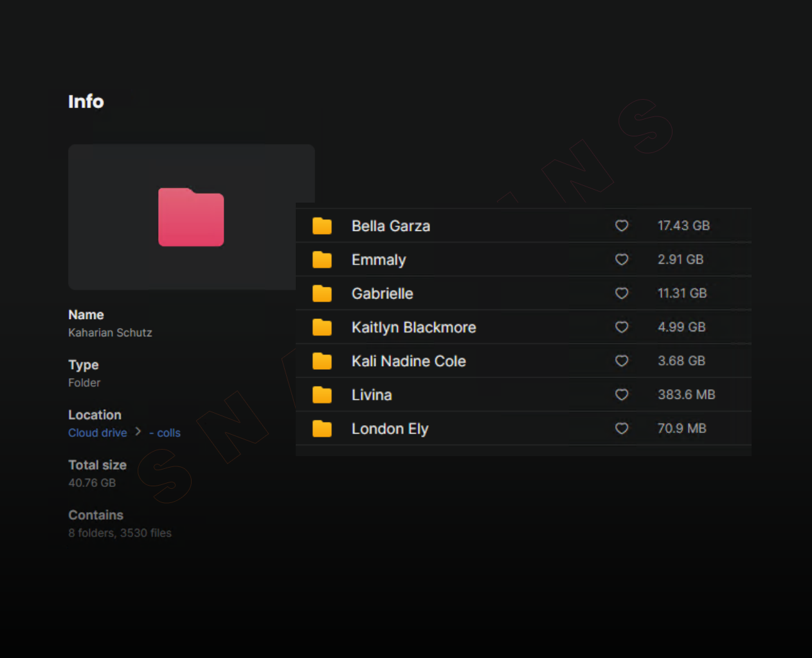Favorite the London Ely folder

coord(622,428)
